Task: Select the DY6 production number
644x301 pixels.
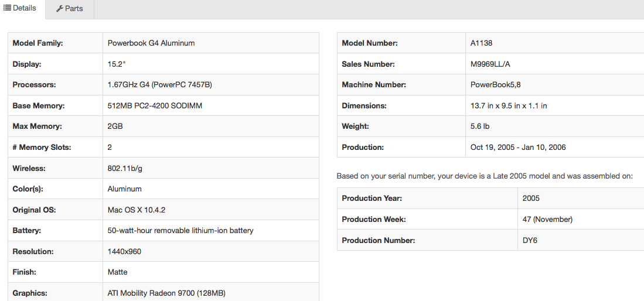Action: pos(530,240)
